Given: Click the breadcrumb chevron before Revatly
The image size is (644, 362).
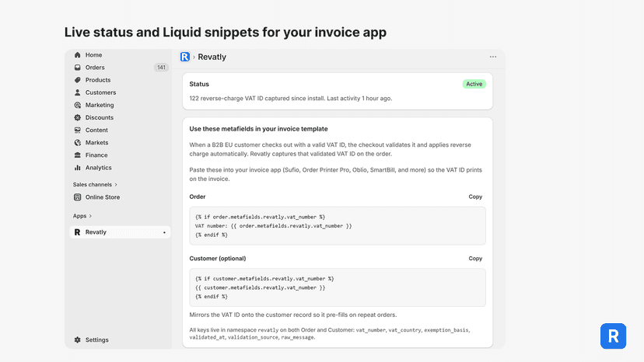Looking at the screenshot, I should tap(194, 57).
